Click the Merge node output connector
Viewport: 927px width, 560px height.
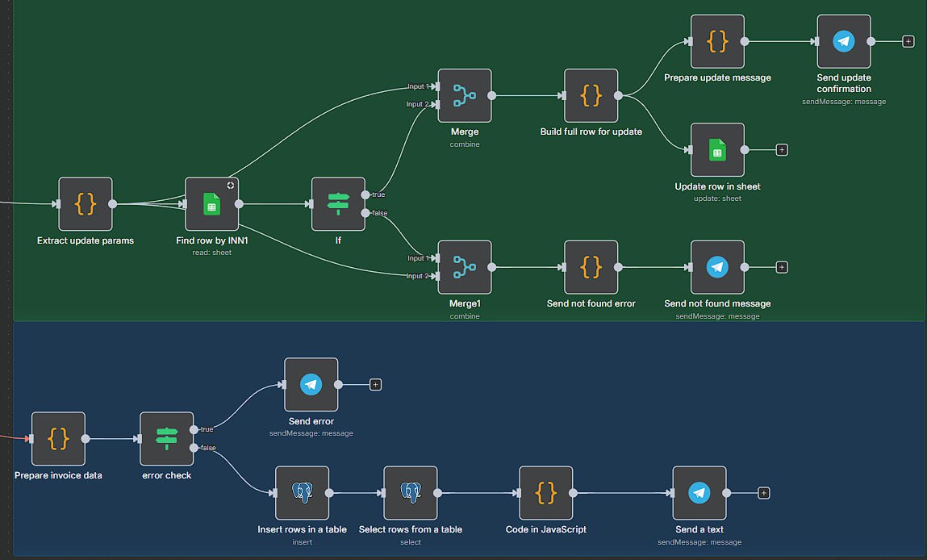click(x=492, y=96)
